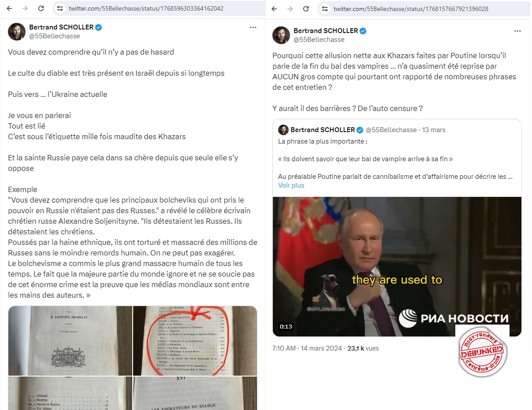Click the 14 mars 2024 timestamp
Screen dimensions: 532x410
point(321,348)
